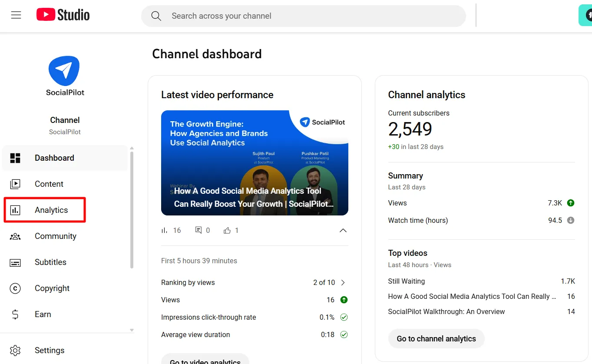This screenshot has width=592, height=364.
Task: Open the hamburger navigation menu
Action: pos(16,14)
